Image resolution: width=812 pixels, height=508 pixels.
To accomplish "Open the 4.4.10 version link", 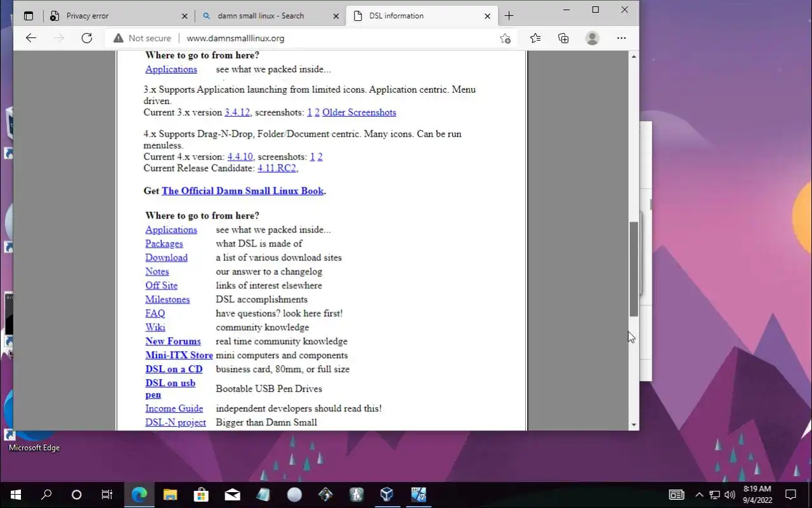I will click(x=240, y=157).
